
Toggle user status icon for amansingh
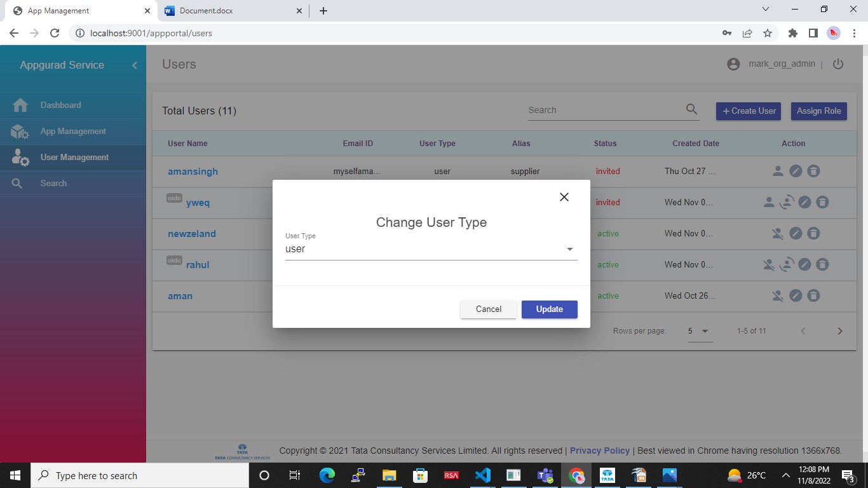777,171
